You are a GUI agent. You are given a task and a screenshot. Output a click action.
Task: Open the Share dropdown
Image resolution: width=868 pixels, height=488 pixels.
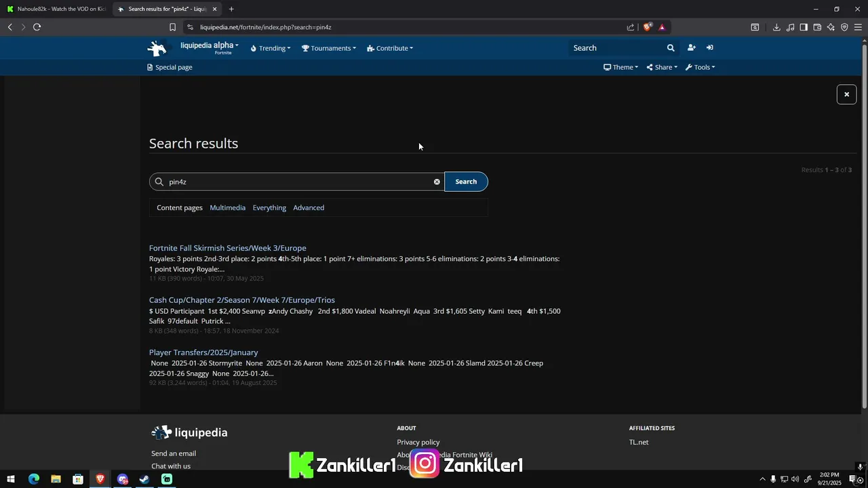(x=662, y=67)
